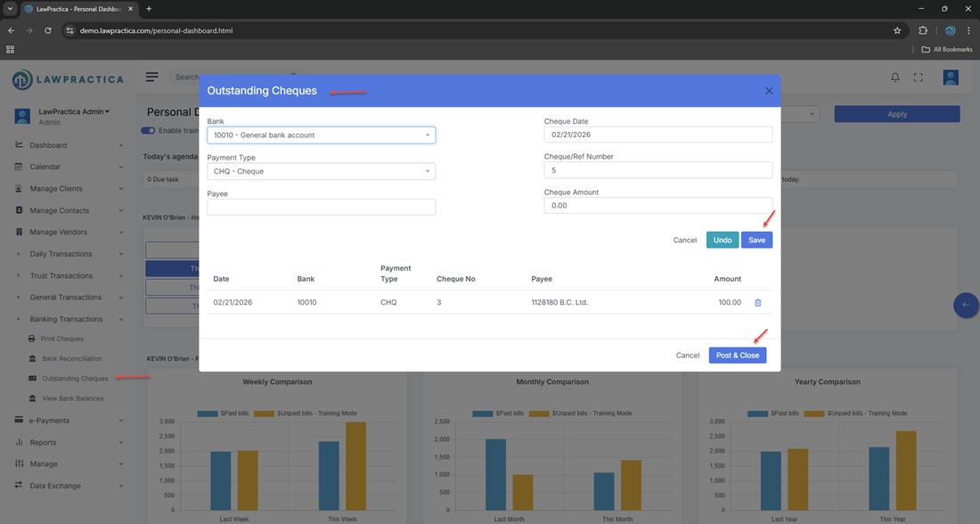Click the hamburger menu icon
Screen dimensions: 980x524
(152, 78)
